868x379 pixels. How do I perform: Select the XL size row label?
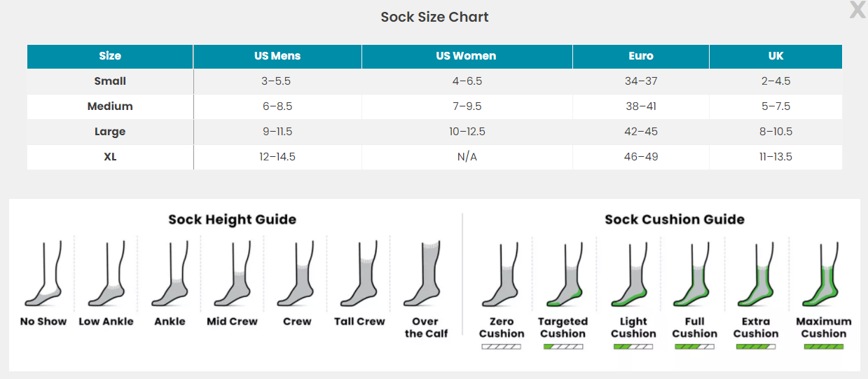pyautogui.click(x=110, y=157)
